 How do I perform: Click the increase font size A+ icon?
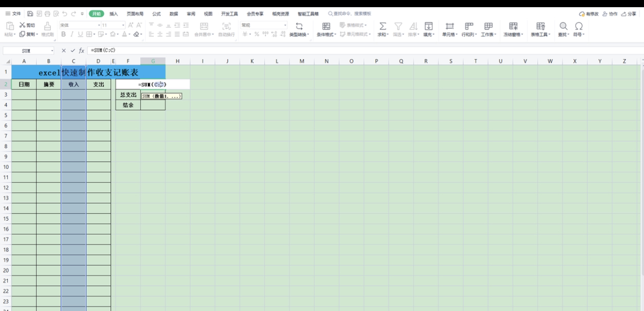pos(130,25)
